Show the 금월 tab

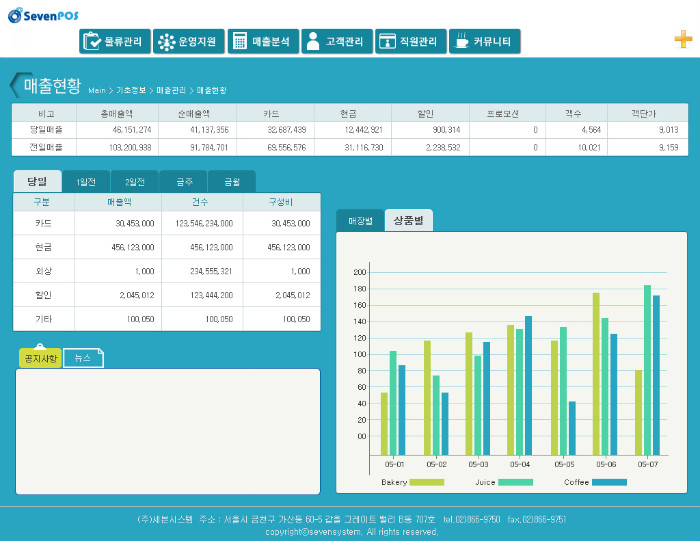[231, 182]
